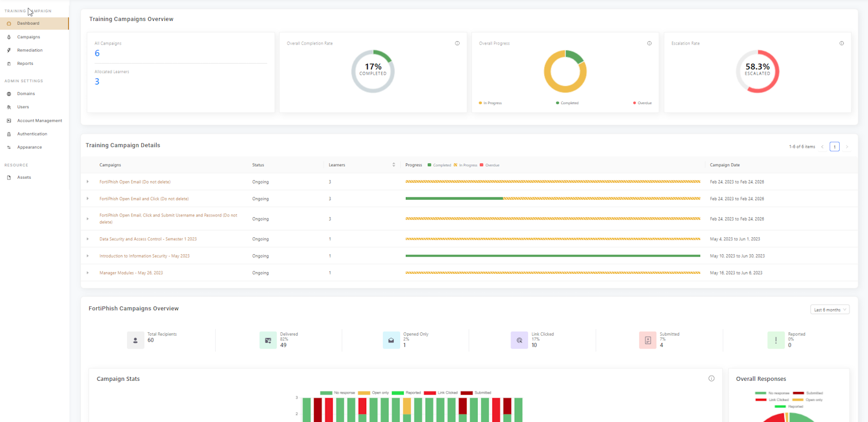
Task: Toggle the Link Clicked legend in Campaign Stats
Action: (x=441, y=393)
